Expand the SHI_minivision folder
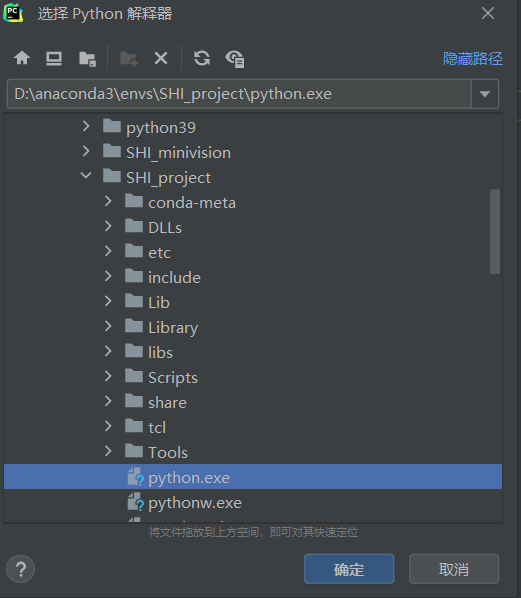Screen dimensions: 521x598 coord(86,151)
